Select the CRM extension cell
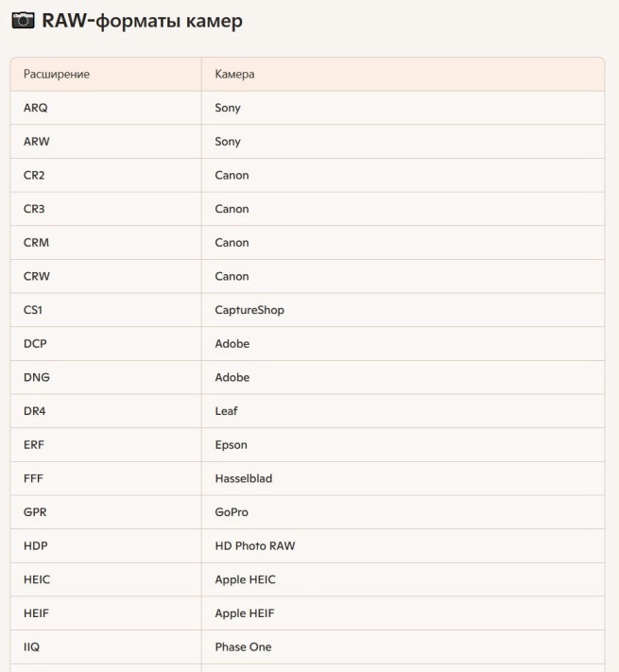This screenshot has height=672, width=619. [36, 243]
